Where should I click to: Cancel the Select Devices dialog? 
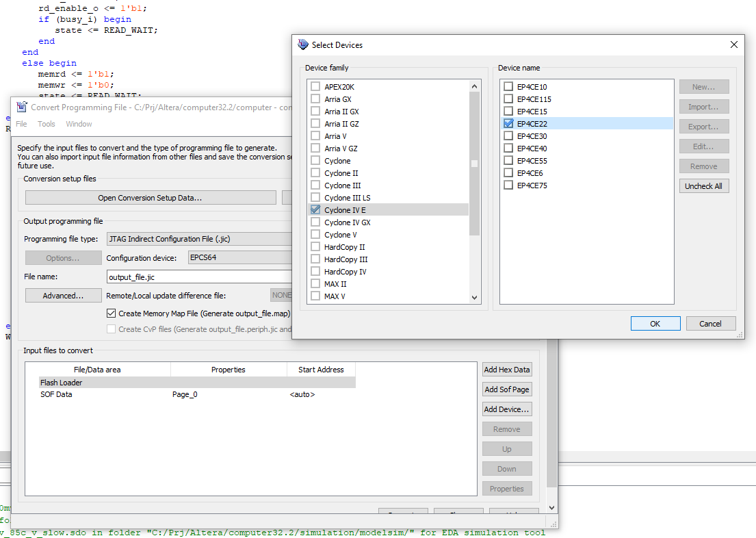tap(711, 323)
